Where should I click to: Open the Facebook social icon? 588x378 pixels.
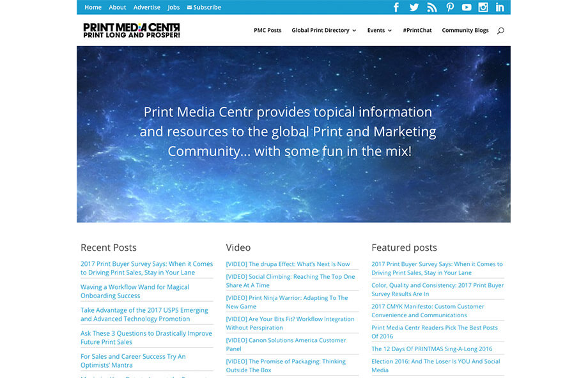(x=396, y=7)
